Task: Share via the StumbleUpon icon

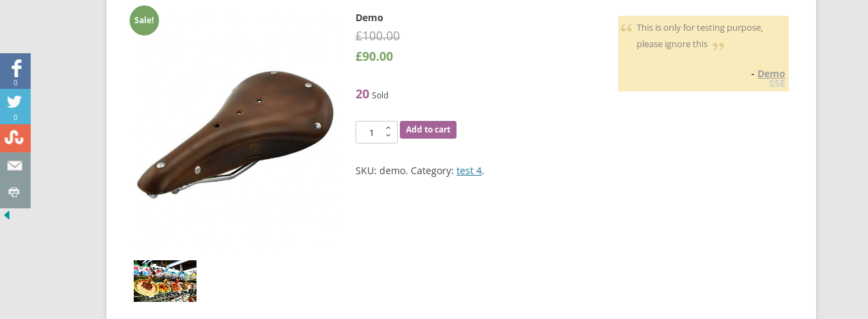Action: point(15,138)
